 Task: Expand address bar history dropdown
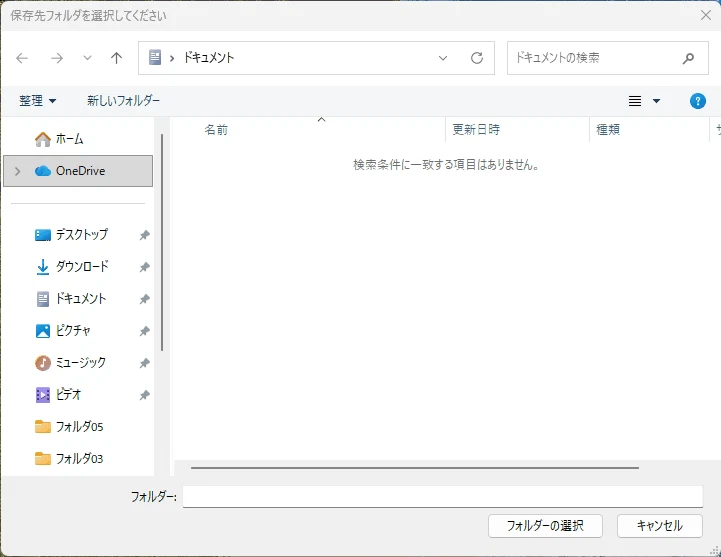pos(443,58)
